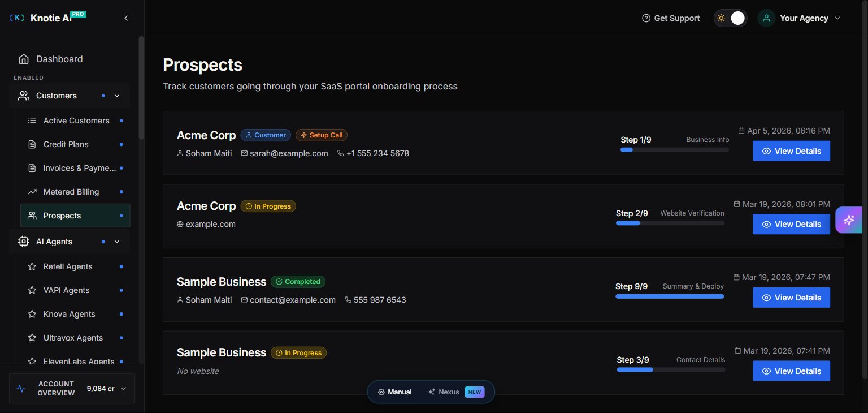Collapse the sidebar with the left chevron

[126, 18]
